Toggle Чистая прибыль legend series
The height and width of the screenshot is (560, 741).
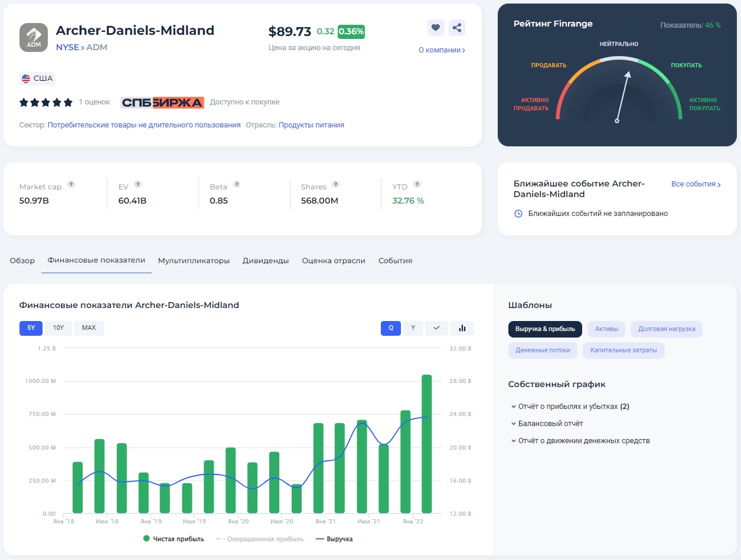point(174,539)
